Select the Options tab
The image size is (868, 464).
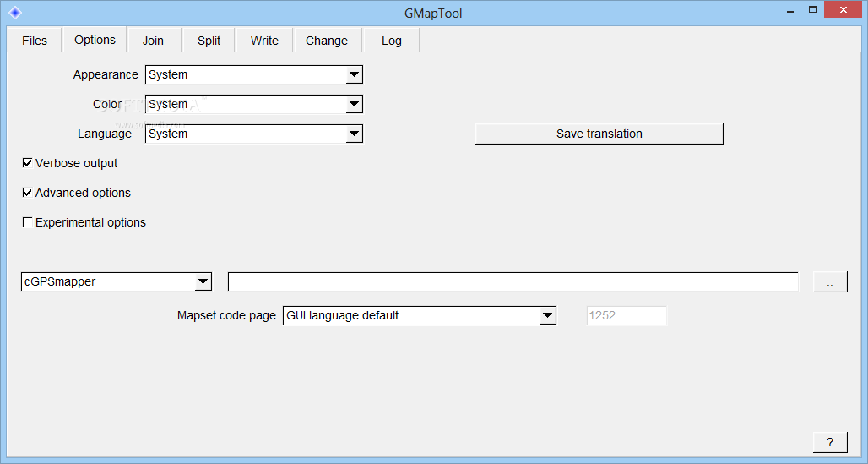pos(95,40)
